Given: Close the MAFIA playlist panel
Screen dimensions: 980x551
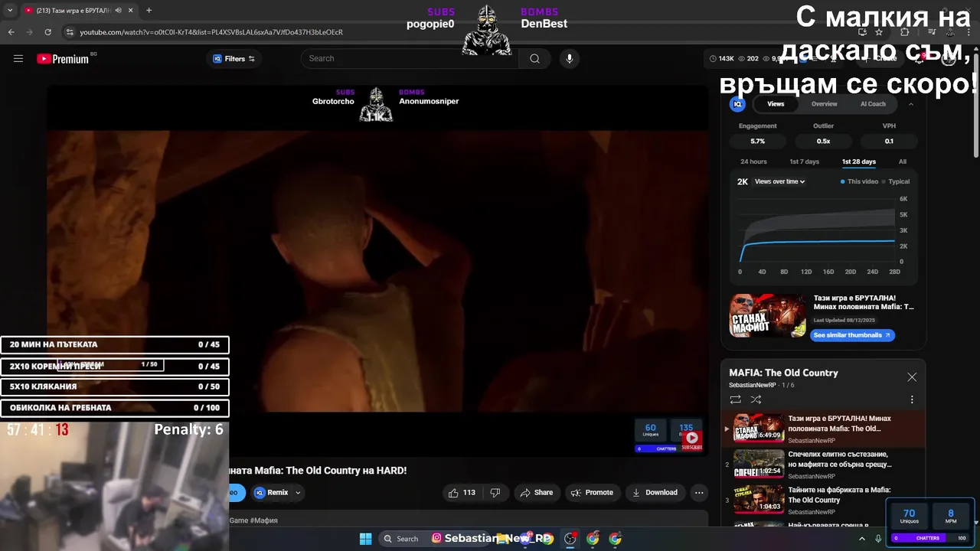Looking at the screenshot, I should tap(912, 377).
